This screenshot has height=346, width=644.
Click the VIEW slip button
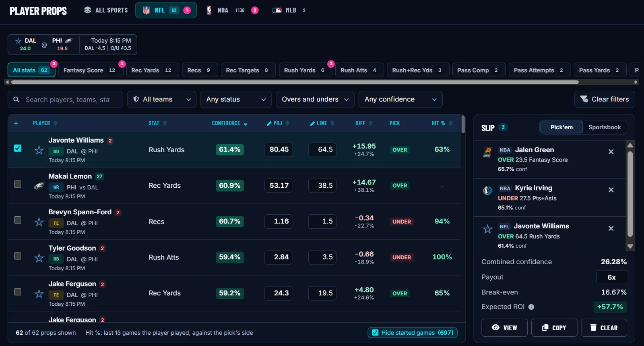click(x=504, y=328)
